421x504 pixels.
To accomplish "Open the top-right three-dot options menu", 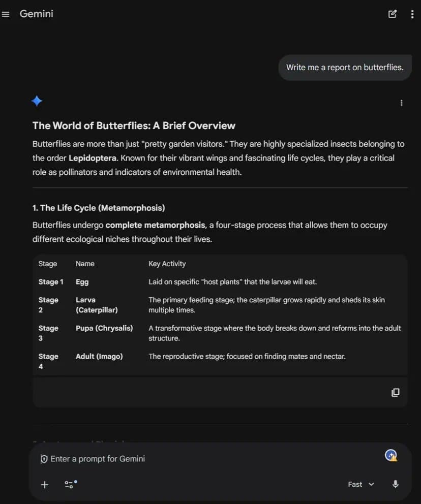I will click(x=412, y=14).
